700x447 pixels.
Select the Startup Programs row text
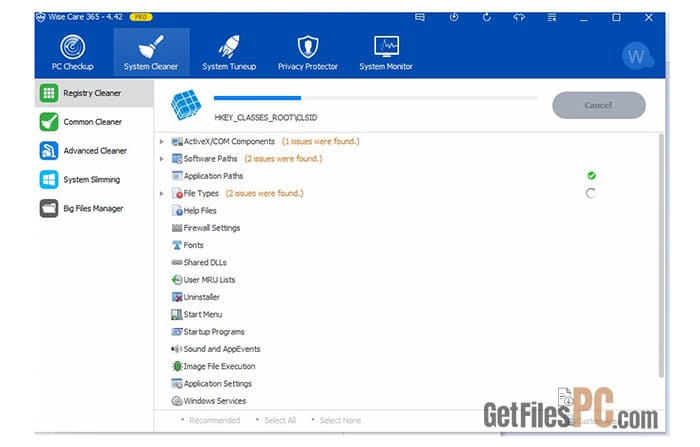click(214, 332)
